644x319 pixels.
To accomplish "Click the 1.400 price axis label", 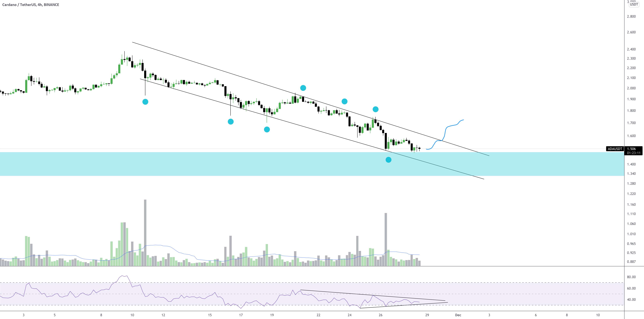I will [631, 164].
